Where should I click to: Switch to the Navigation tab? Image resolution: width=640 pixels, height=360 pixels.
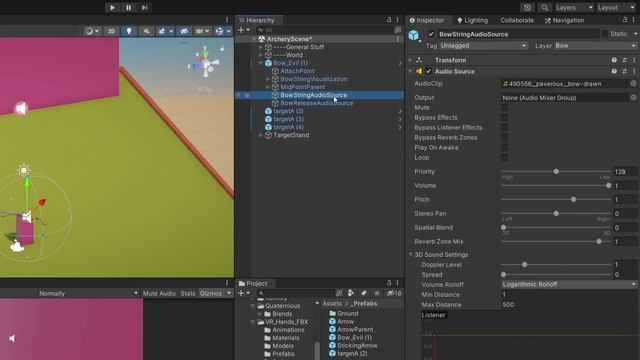click(x=564, y=20)
